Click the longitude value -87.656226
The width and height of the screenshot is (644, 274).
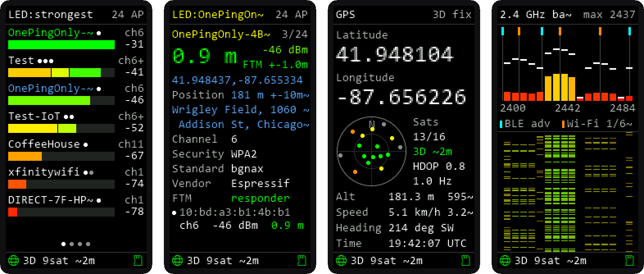click(401, 97)
